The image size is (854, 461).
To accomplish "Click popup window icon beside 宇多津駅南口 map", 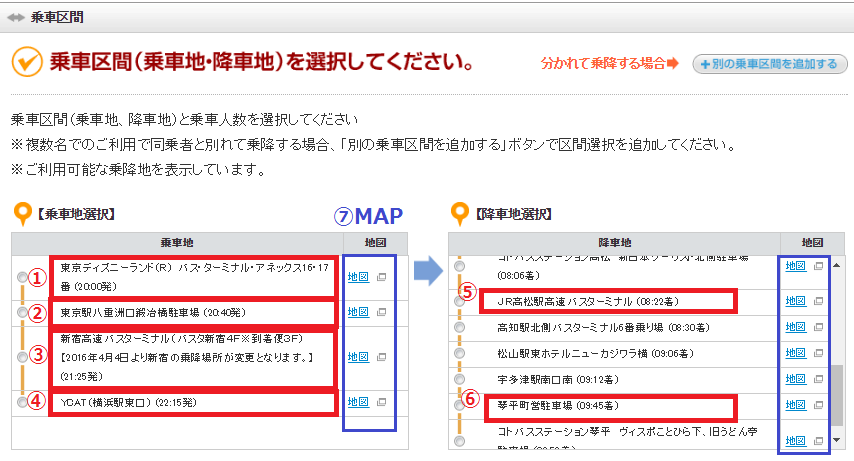I will point(819,380).
